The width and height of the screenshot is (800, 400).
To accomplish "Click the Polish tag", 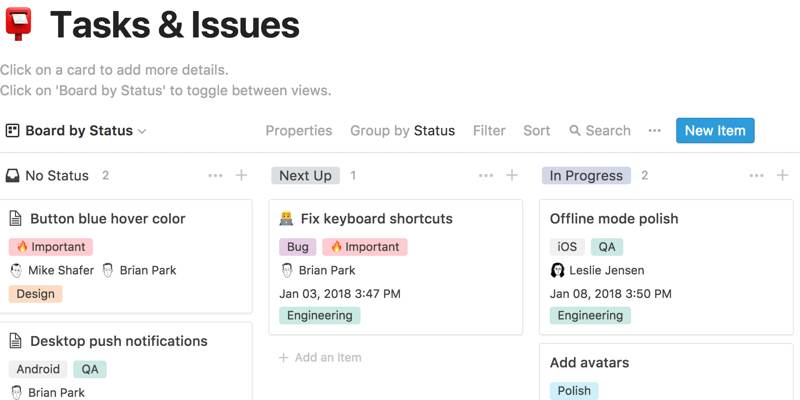I will pyautogui.click(x=574, y=391).
